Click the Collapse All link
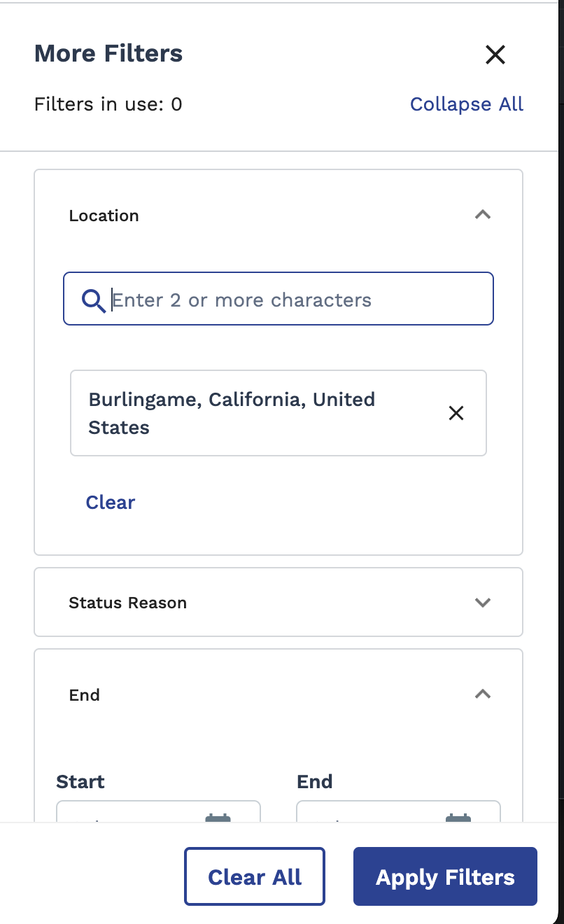Viewport: 564px width, 924px height. coord(466,104)
